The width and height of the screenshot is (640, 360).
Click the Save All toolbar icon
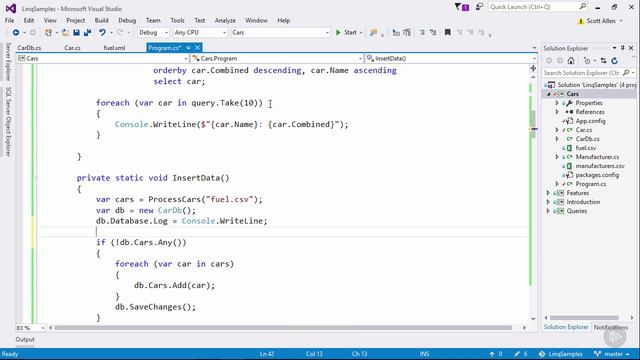tap(87, 32)
